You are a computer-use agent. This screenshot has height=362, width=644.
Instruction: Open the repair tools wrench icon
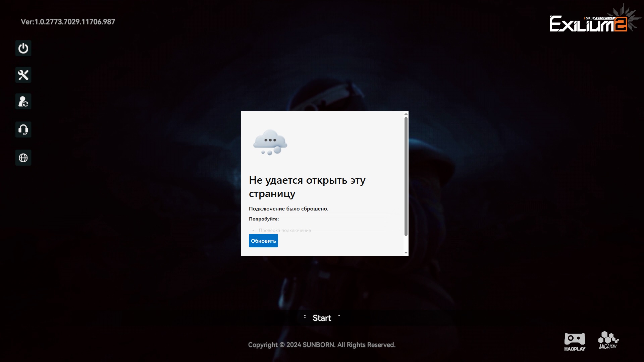click(23, 75)
